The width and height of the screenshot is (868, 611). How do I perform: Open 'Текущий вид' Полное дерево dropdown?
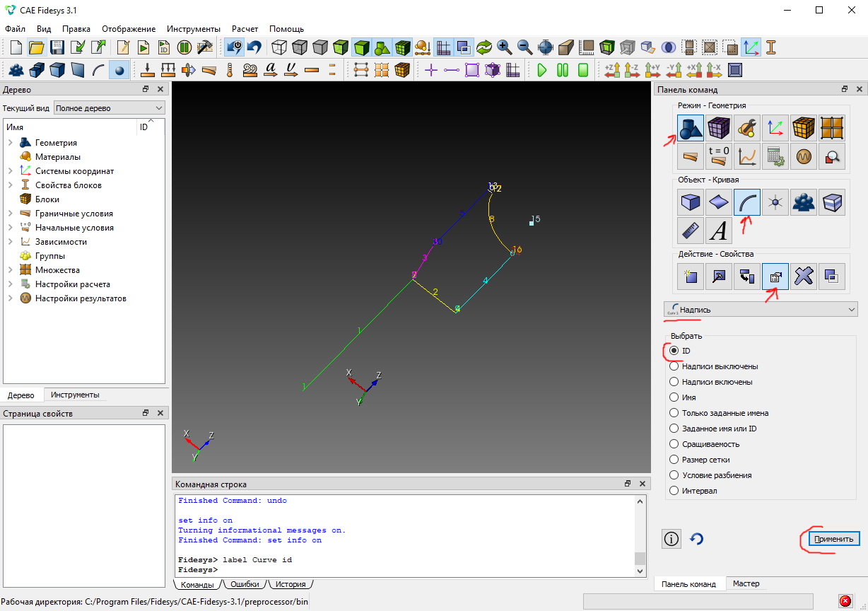pyautogui.click(x=110, y=108)
